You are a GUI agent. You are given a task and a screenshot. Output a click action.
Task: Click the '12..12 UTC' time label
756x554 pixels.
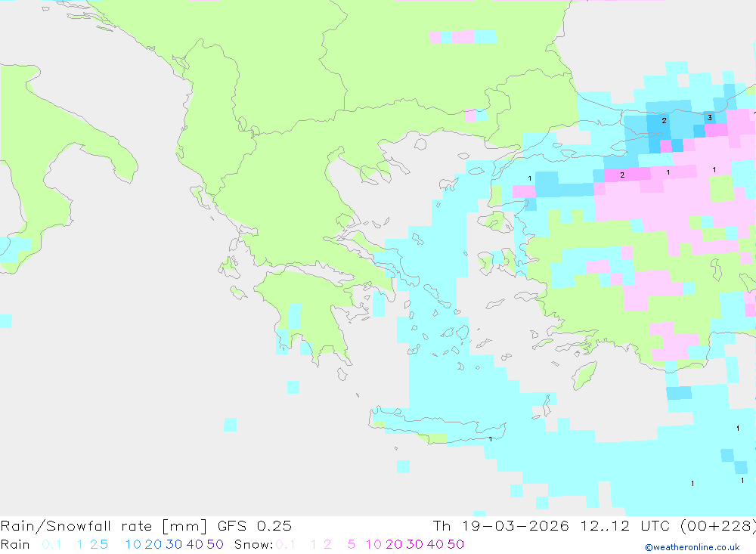625,526
